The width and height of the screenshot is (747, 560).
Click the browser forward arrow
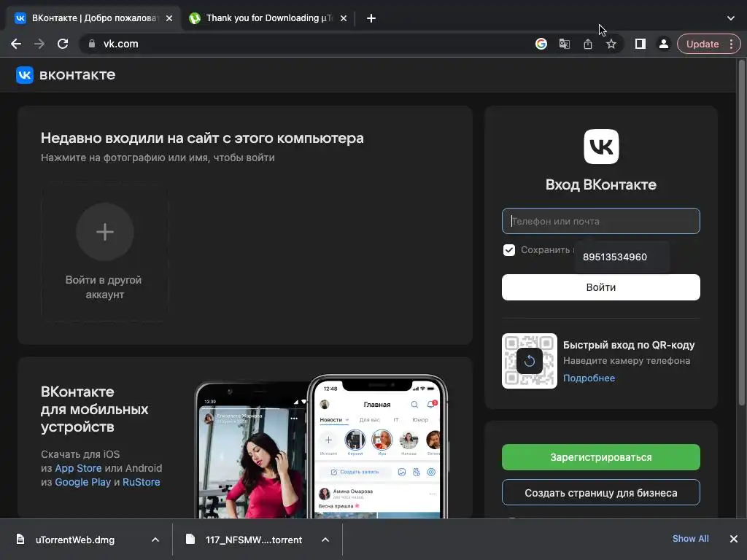click(39, 44)
